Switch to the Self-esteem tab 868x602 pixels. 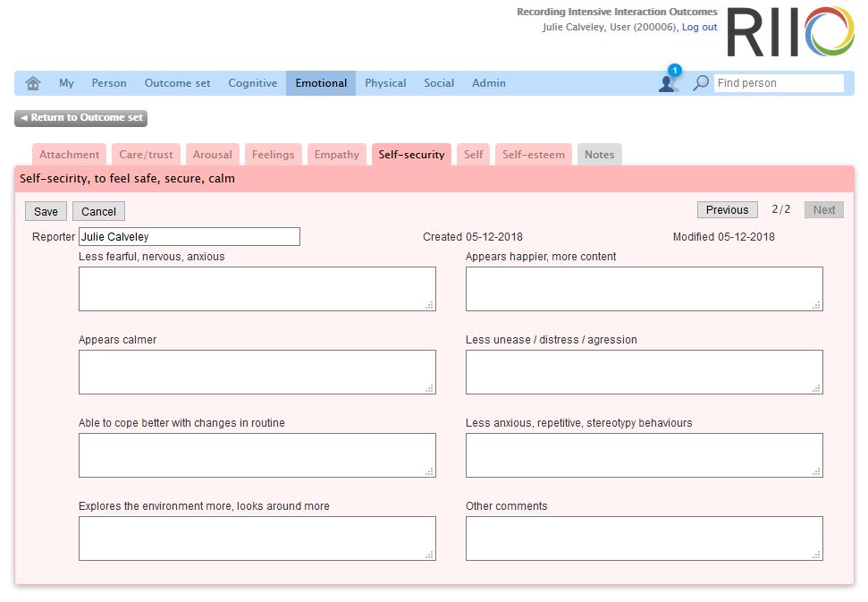[x=534, y=155]
